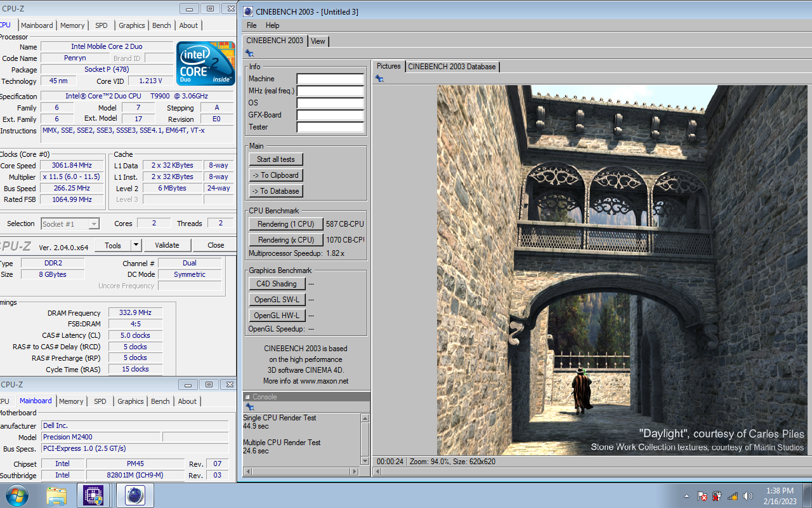This screenshot has height=508, width=812.
Task: Click the Cinebench taskbar icon
Action: [x=134, y=495]
